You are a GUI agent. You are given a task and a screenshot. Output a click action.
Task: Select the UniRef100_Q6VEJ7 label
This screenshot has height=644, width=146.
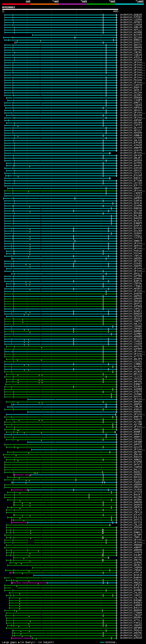click(131, 90)
